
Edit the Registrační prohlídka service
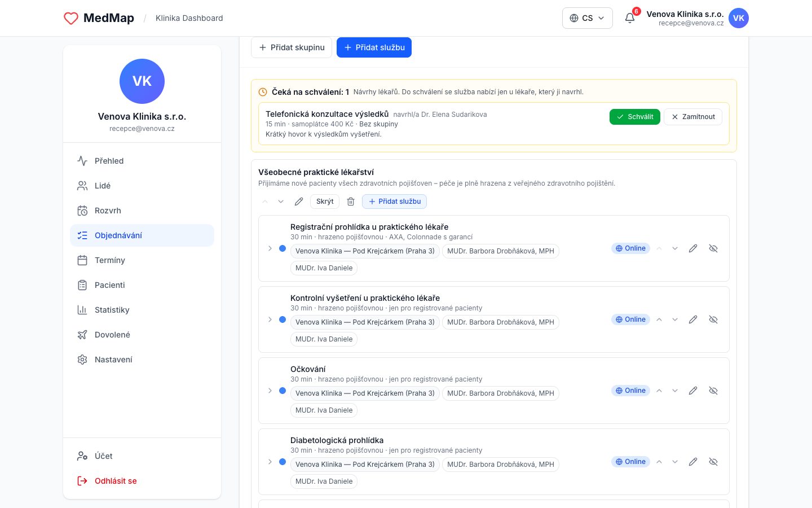[x=693, y=248]
